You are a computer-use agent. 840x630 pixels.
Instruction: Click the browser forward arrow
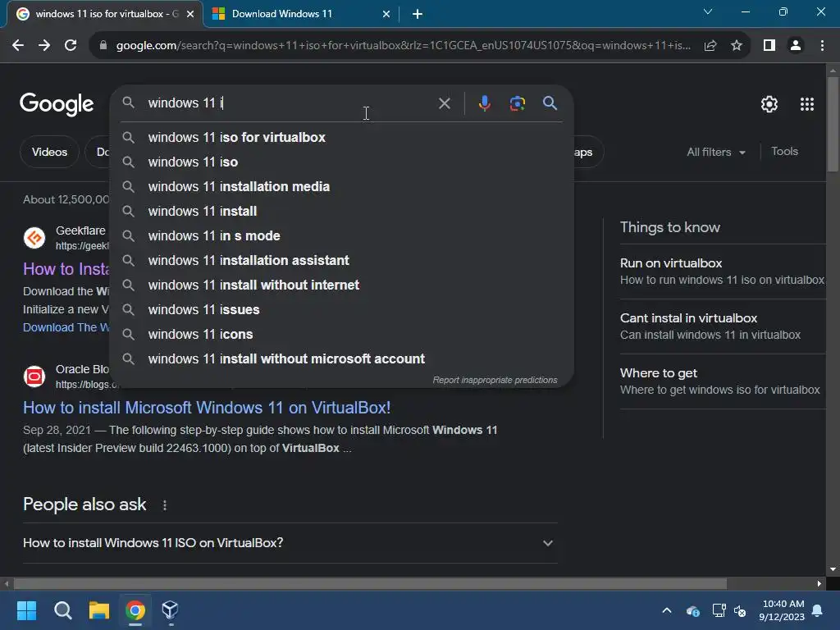[x=44, y=46]
